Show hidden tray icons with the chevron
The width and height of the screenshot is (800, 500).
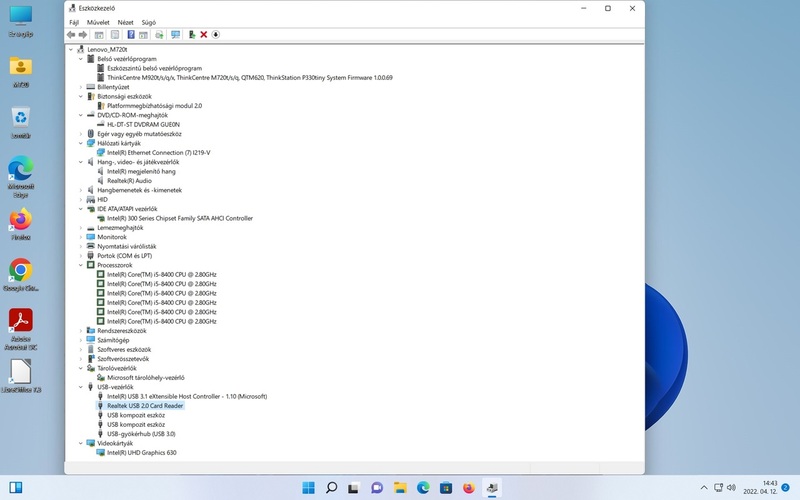coord(704,488)
